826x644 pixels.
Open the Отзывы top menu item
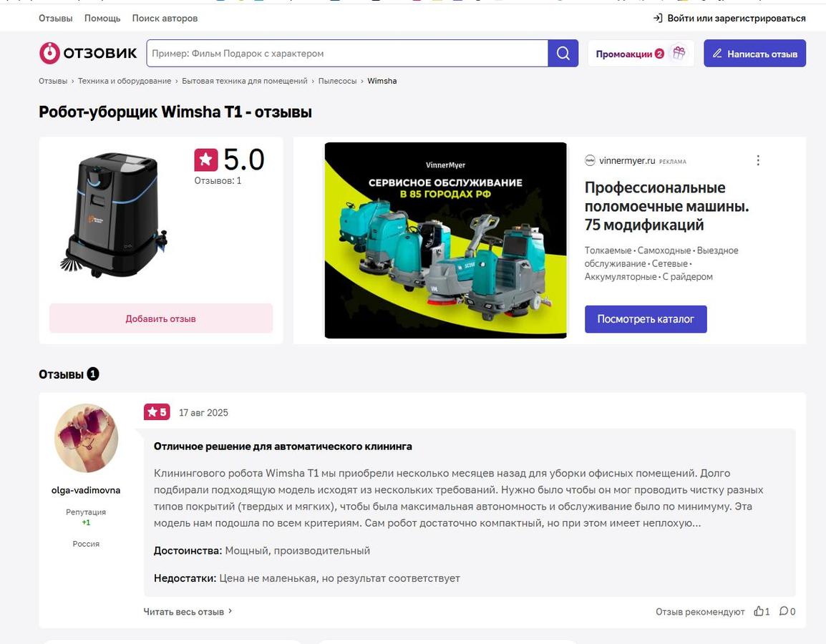pyautogui.click(x=55, y=18)
